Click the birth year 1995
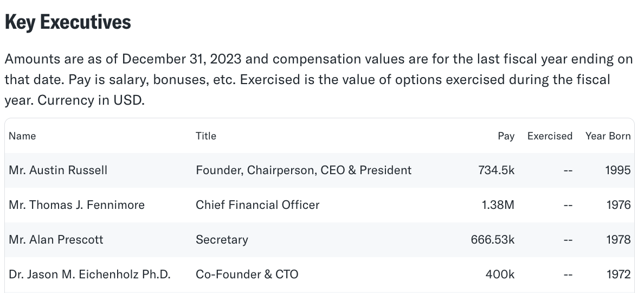Screen dimensions: 644x293 click(618, 170)
